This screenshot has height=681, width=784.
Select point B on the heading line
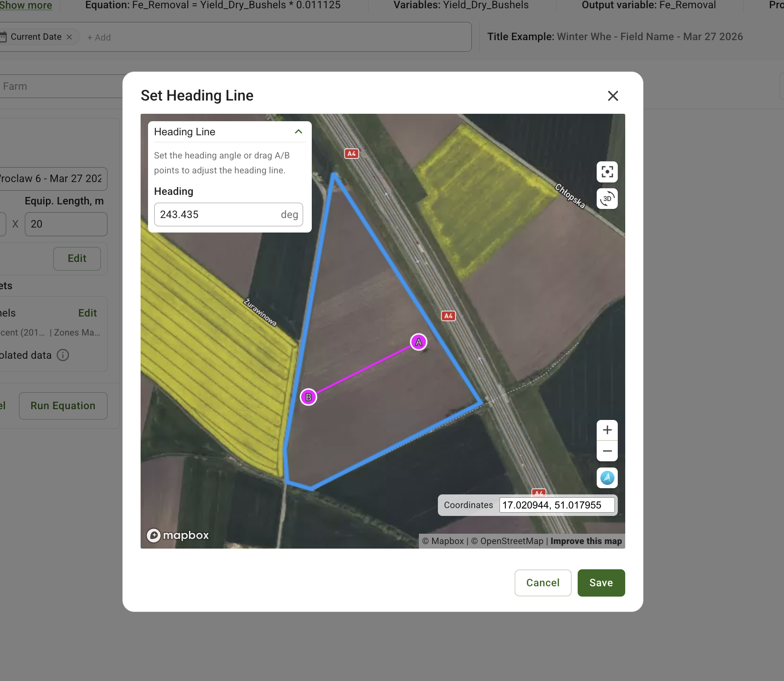tap(308, 396)
